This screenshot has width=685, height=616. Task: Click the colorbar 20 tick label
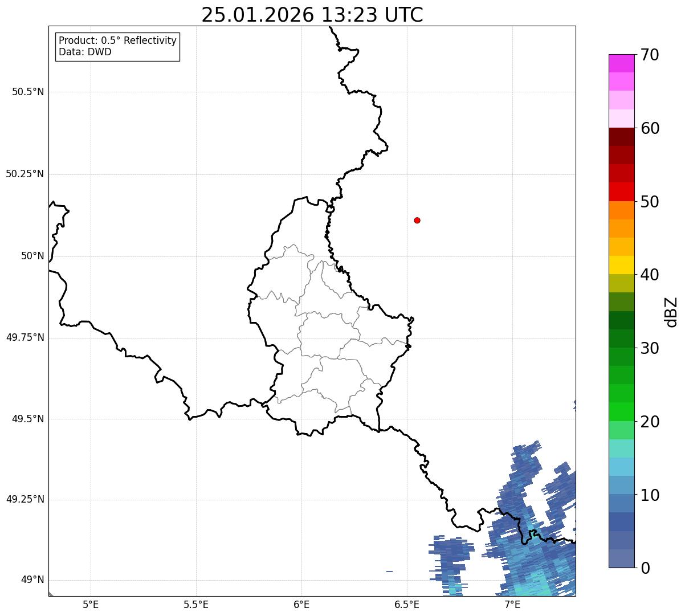point(650,422)
